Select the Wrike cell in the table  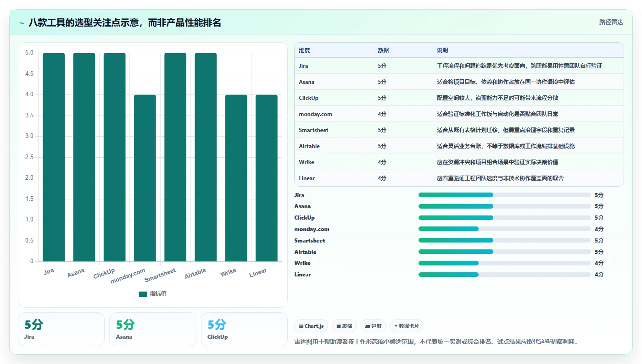click(307, 162)
